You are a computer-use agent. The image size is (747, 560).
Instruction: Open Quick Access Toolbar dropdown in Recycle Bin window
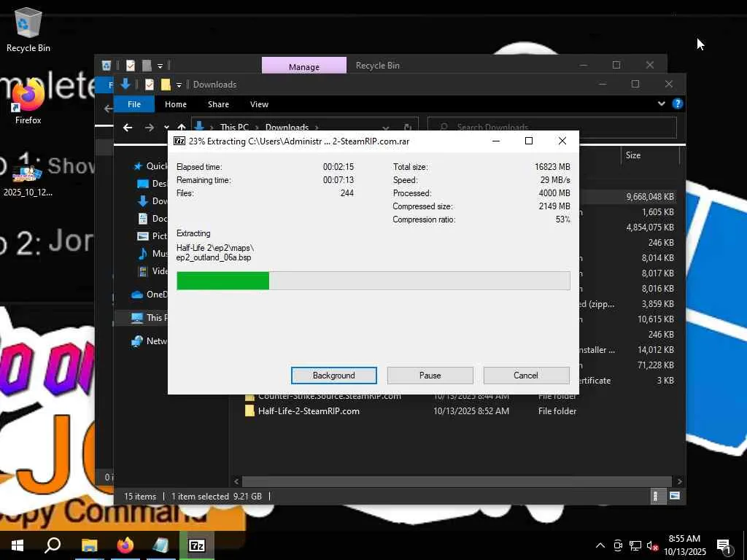[160, 66]
